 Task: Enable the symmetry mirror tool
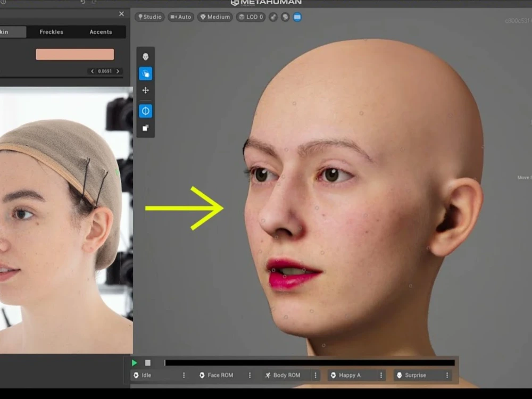point(145,111)
